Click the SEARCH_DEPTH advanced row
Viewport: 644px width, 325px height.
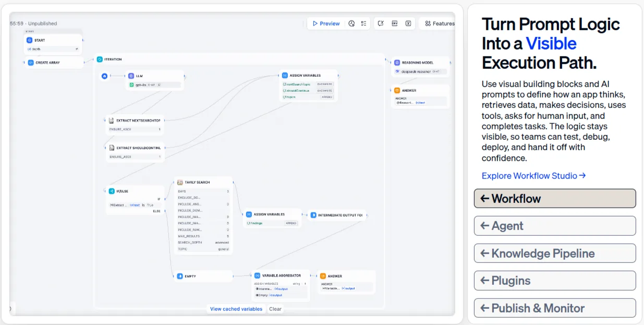[x=203, y=243]
